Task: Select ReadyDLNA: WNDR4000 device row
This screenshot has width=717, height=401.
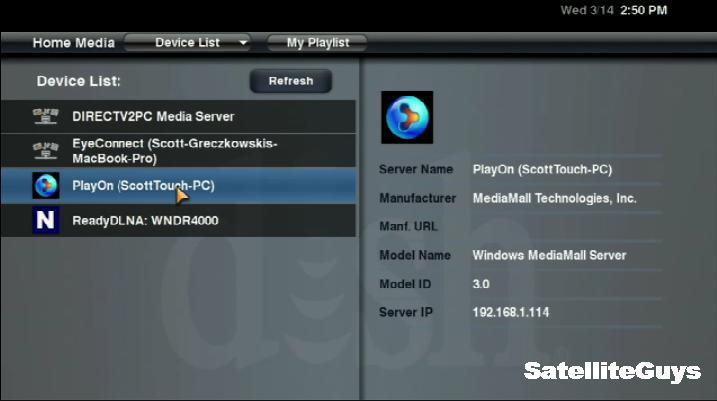Action: (x=178, y=220)
